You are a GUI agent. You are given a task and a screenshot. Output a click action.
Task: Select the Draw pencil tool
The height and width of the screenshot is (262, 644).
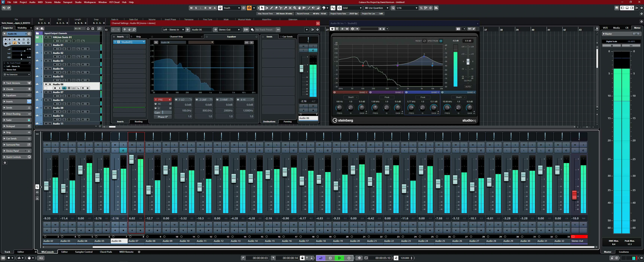[271, 8]
